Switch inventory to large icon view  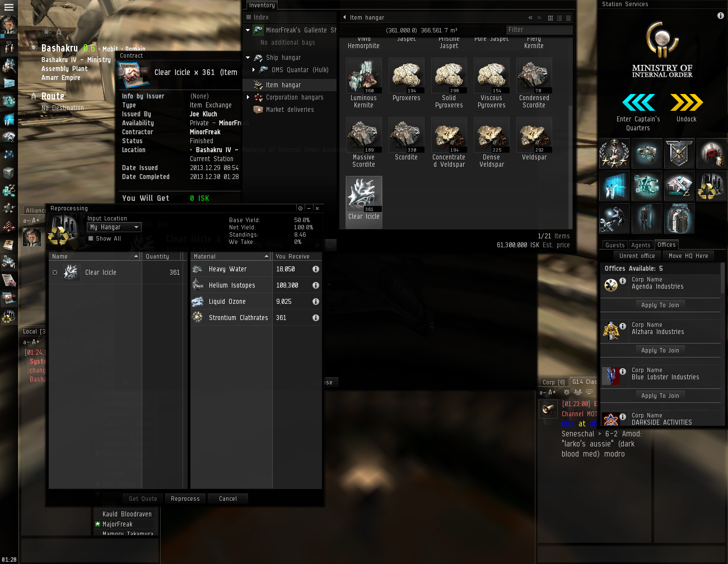[x=550, y=18]
